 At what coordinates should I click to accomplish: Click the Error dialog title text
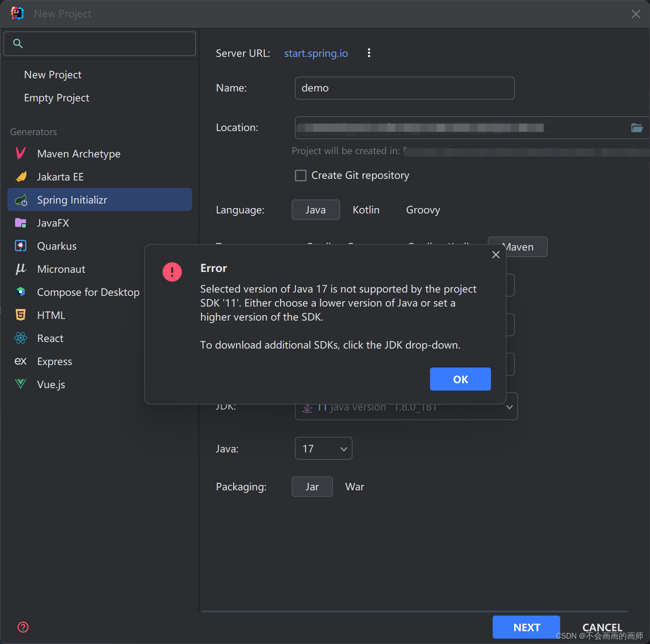tap(214, 268)
